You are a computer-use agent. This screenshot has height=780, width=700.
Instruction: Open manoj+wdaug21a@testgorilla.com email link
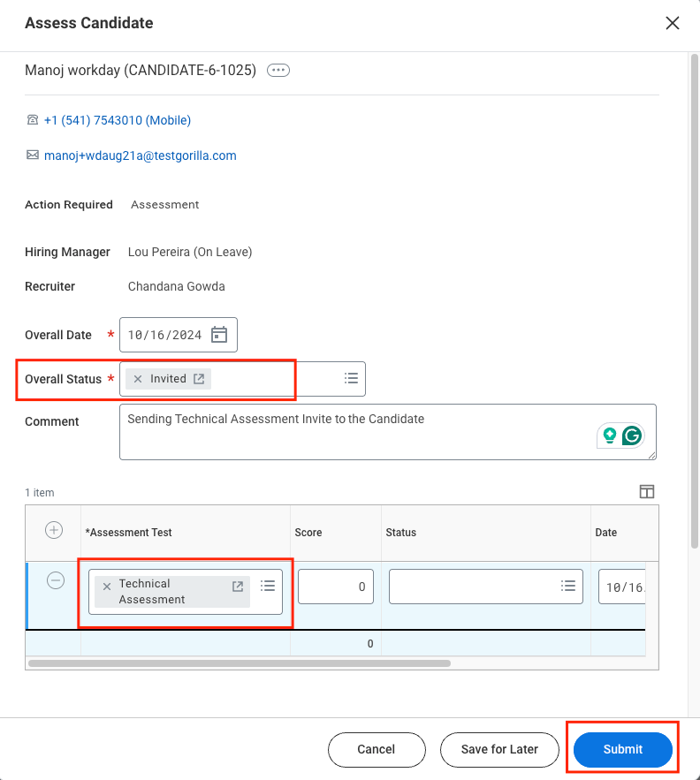tap(140, 155)
